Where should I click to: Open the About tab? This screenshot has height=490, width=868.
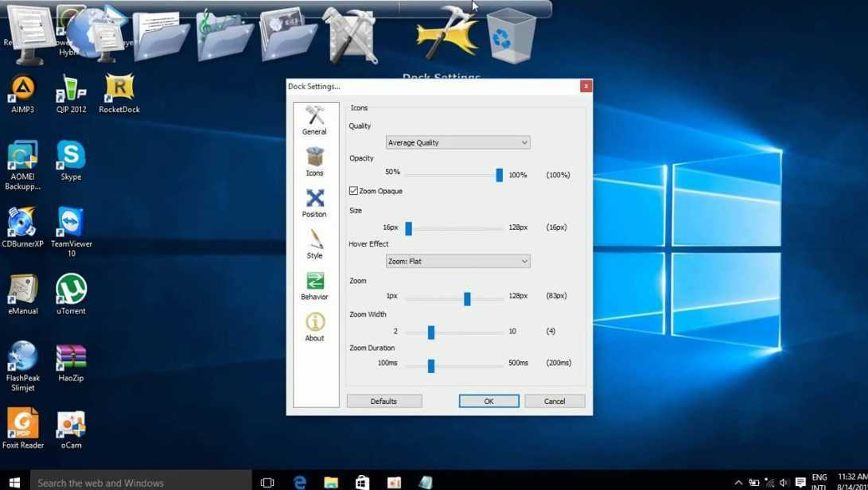point(314,327)
